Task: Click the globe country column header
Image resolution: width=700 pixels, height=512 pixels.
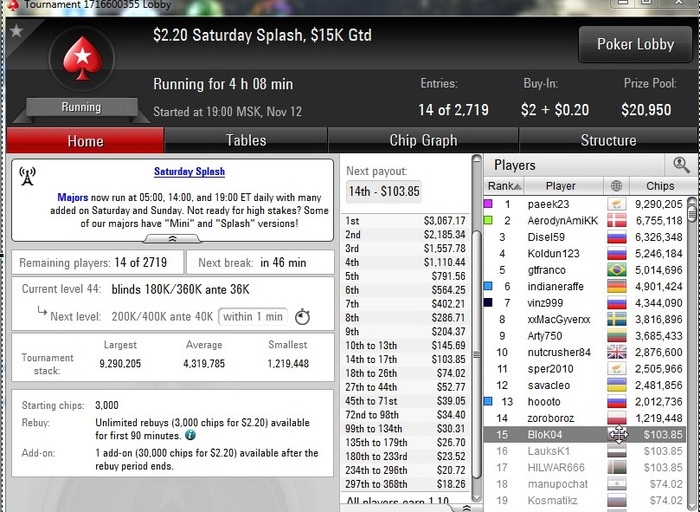Action: pos(616,186)
